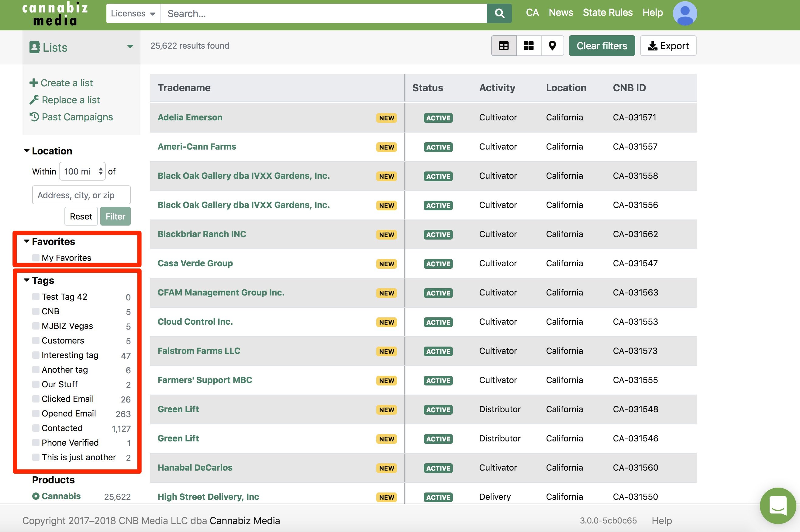Open the 100 mi distance selector

pos(82,171)
